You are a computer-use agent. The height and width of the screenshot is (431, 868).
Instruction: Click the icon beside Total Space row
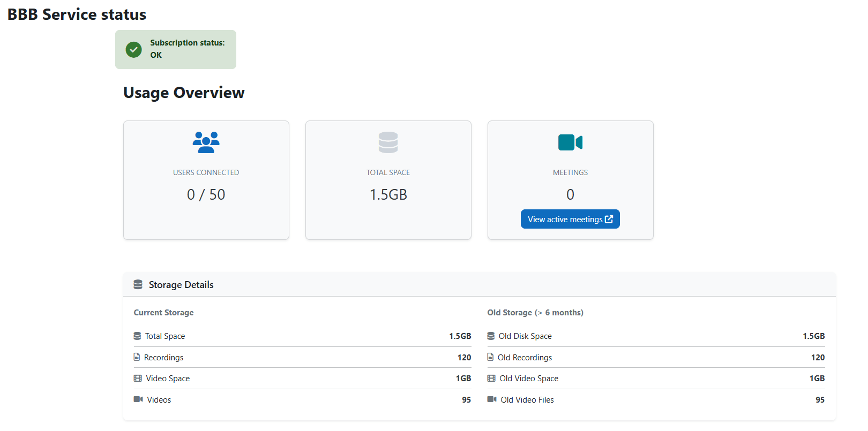[137, 336]
